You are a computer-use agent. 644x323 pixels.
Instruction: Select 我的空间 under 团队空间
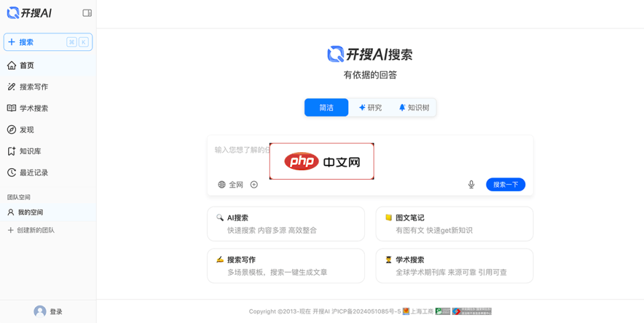click(x=48, y=212)
